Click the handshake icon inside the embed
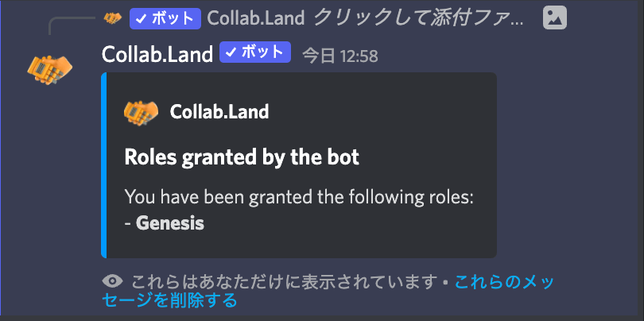Screen dimensions: 644x321 141,112
